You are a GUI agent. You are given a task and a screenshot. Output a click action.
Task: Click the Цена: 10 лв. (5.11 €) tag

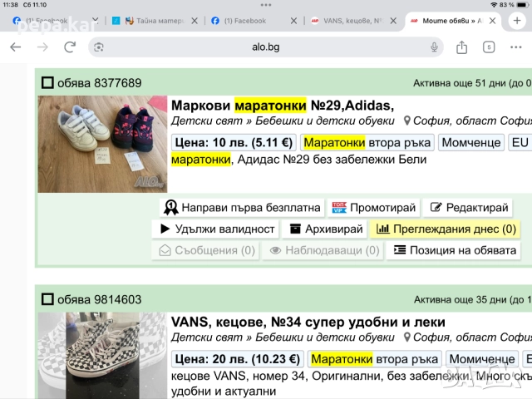pos(234,142)
